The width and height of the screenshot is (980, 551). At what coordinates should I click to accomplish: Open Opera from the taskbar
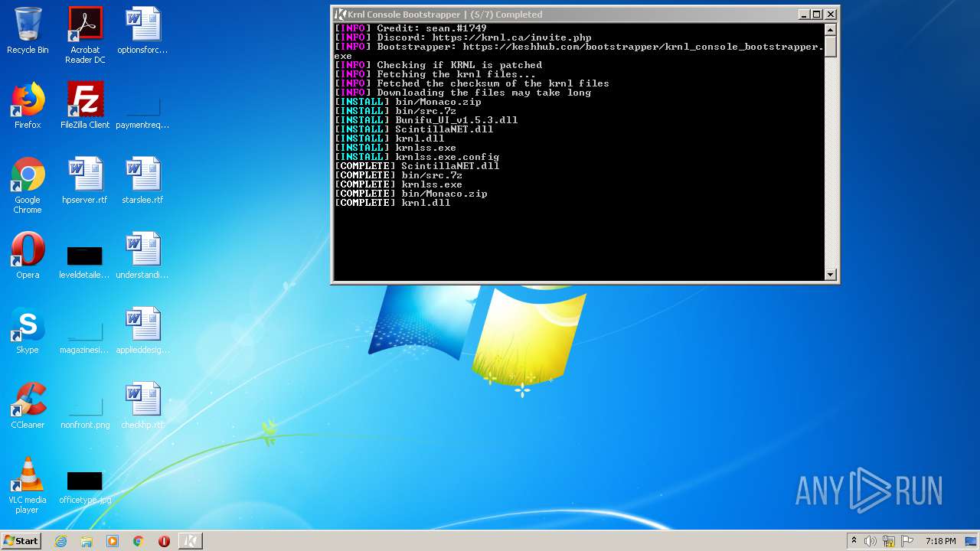click(164, 541)
